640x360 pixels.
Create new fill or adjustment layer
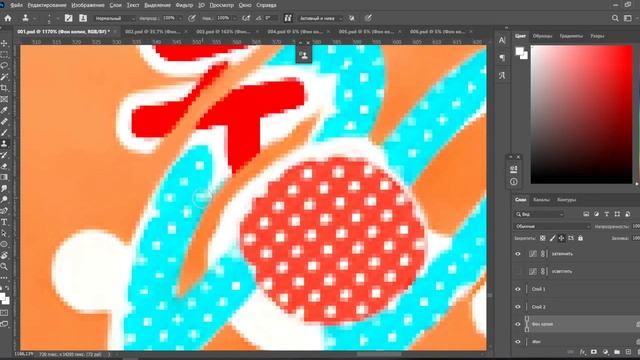605,352
